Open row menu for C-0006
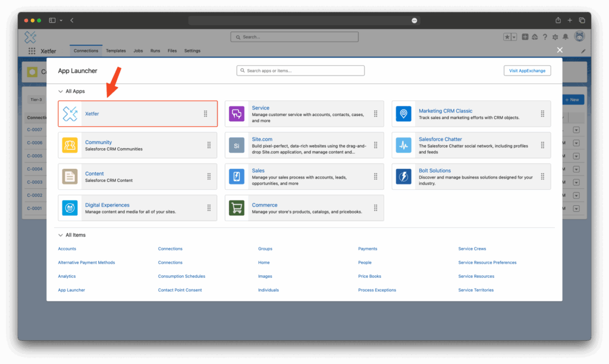This screenshot has width=609, height=364. click(x=576, y=143)
